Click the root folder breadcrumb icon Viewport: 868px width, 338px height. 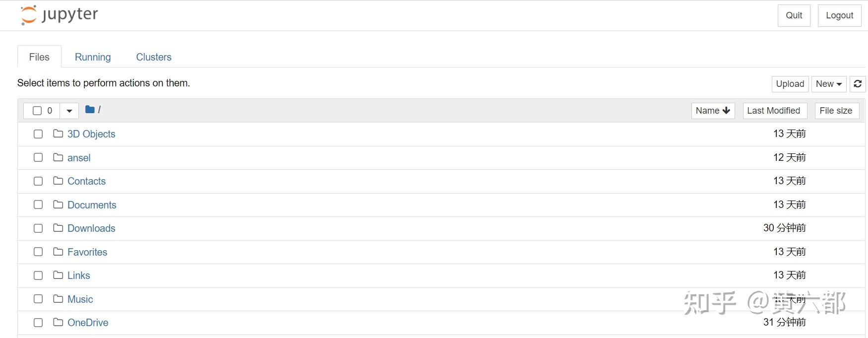(90, 110)
